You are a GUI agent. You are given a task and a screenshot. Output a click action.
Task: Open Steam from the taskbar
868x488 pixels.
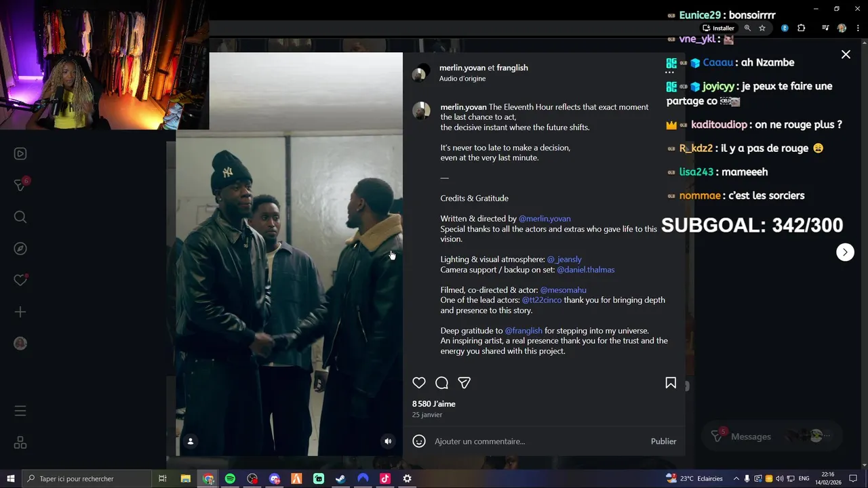[340, 479]
